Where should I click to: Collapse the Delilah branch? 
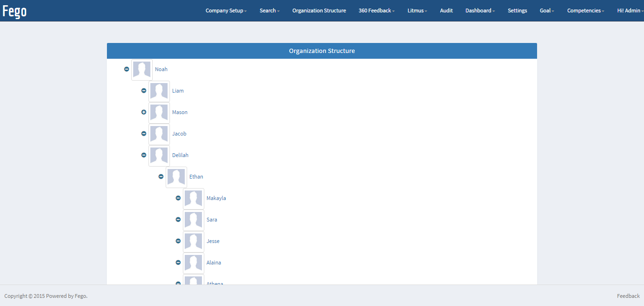point(144,155)
